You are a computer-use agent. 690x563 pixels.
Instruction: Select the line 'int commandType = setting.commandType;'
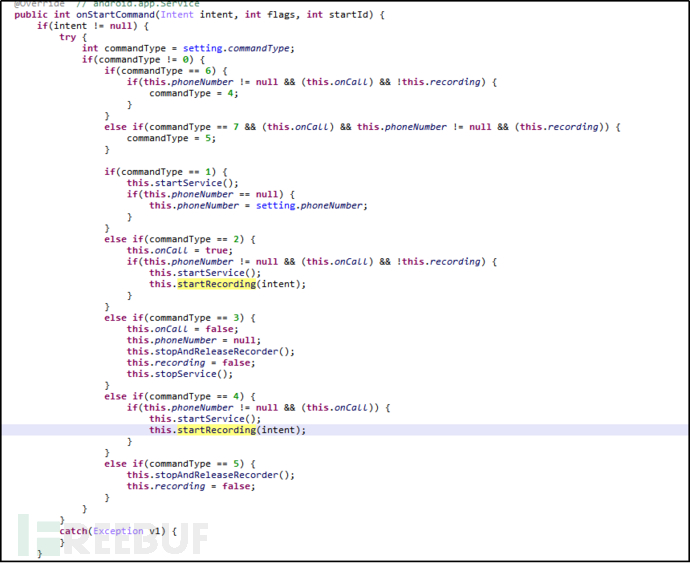(188, 48)
